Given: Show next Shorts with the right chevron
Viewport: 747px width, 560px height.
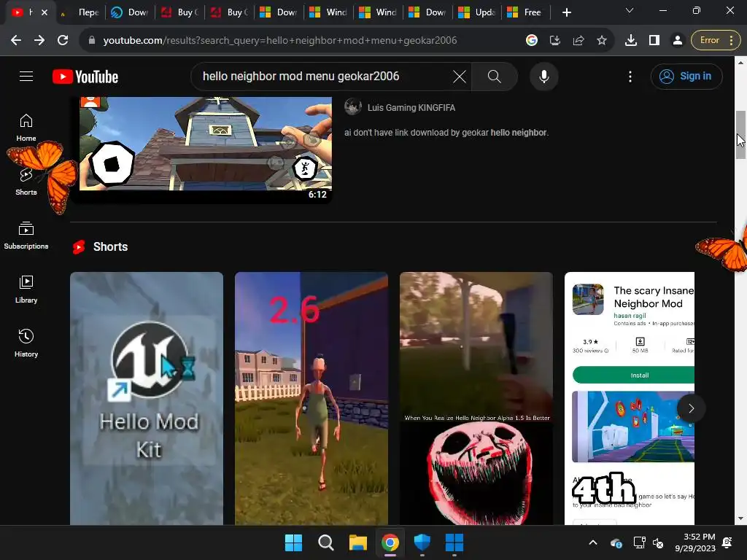Looking at the screenshot, I should [x=692, y=408].
